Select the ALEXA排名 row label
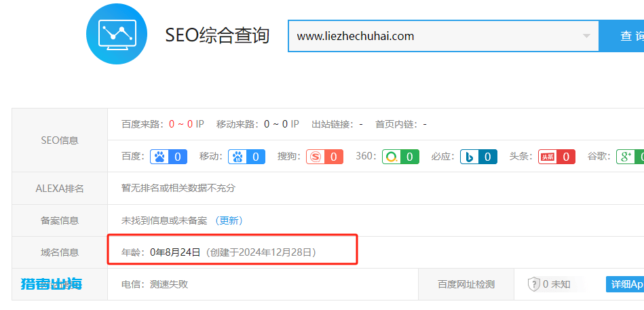The height and width of the screenshot is (310, 644). tap(60, 189)
